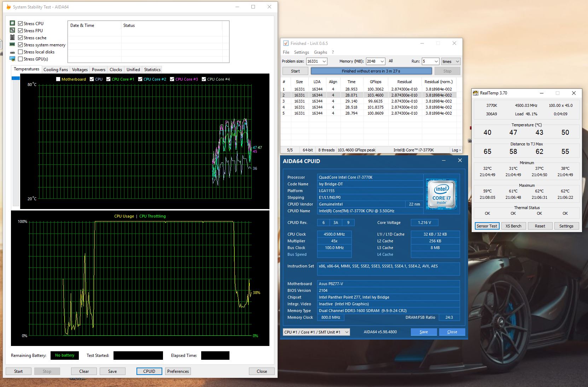Viewport: 588px width, 387px height.
Task: Click the RealTemp thermometer title icon
Action: coord(476,93)
